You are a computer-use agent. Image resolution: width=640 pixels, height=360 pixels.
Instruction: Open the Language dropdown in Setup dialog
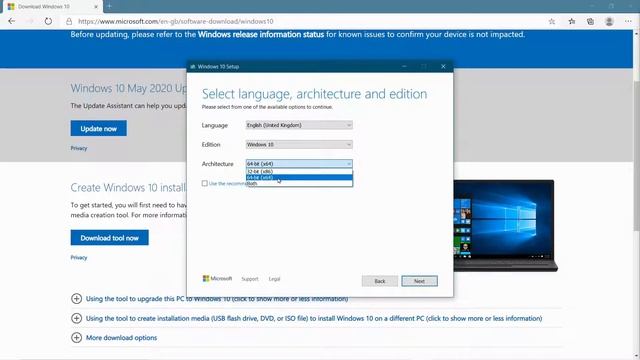[299, 125]
